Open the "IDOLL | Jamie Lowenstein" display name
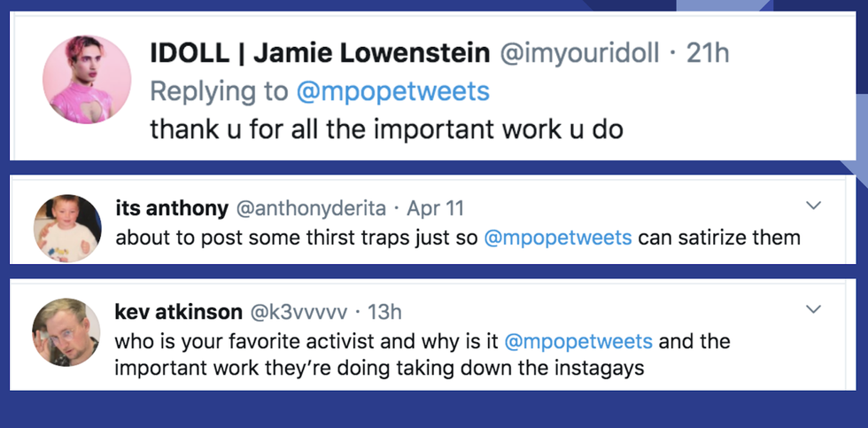 (320, 53)
